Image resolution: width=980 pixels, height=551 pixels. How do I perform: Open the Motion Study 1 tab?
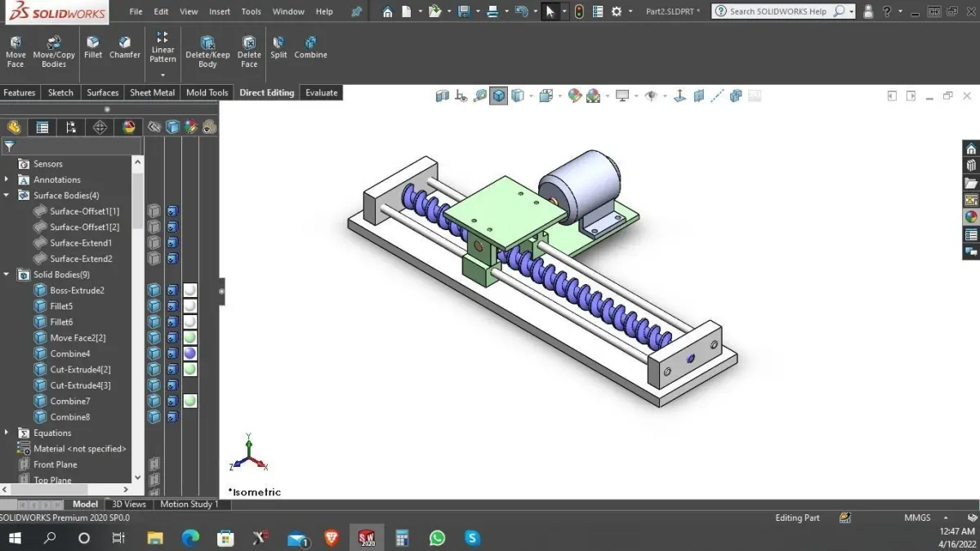click(x=189, y=504)
